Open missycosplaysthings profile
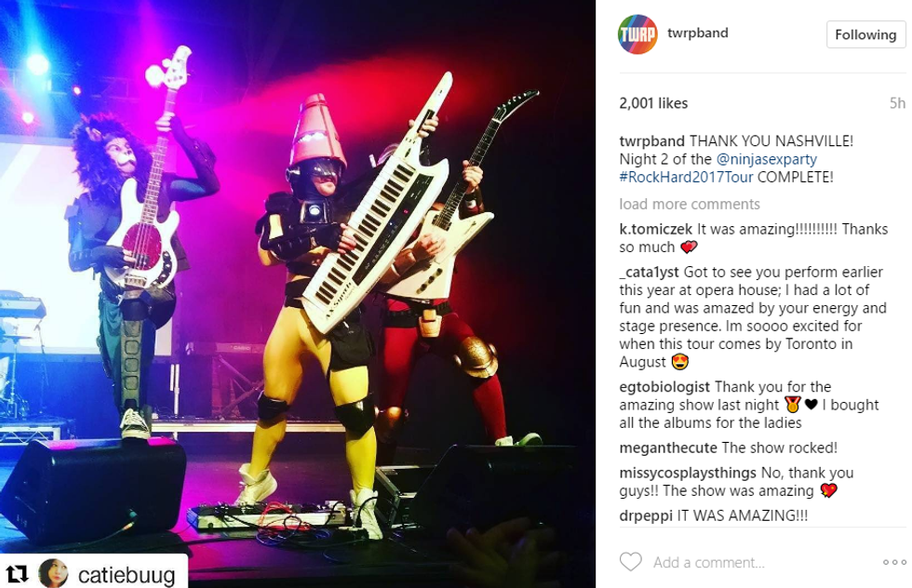Viewport: 912px width, 588px height. [688, 473]
